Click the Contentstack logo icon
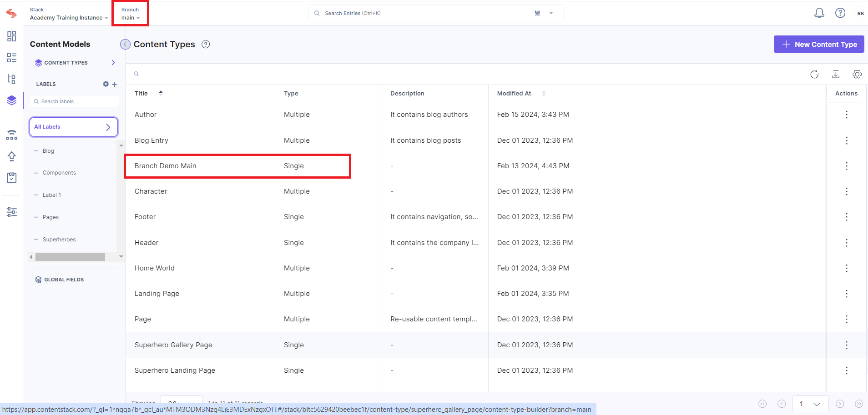Viewport: 868px width, 415px height. pos(11,14)
